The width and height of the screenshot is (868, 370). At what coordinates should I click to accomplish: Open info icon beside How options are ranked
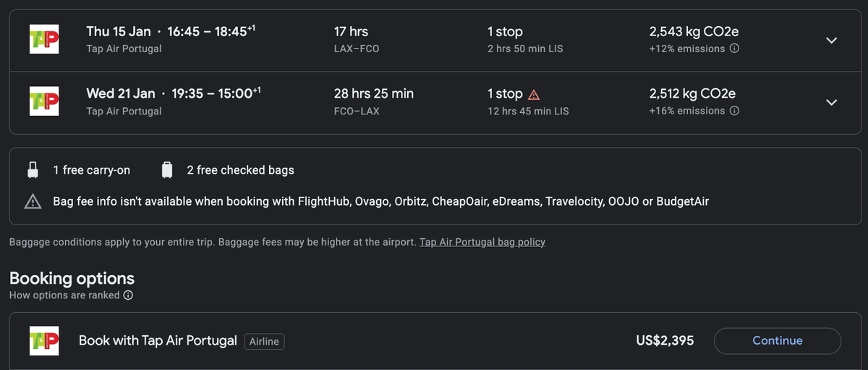pos(128,295)
